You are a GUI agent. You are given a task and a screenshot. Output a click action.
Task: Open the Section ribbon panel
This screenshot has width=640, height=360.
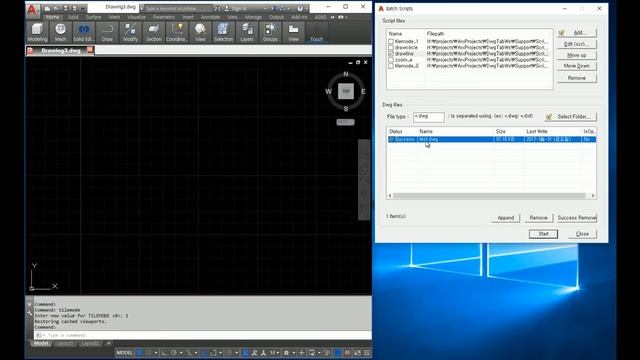click(x=153, y=32)
